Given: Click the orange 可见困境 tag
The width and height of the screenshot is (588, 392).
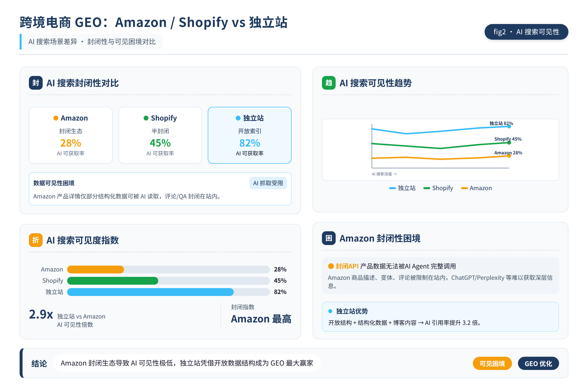Looking at the screenshot, I should point(492,363).
